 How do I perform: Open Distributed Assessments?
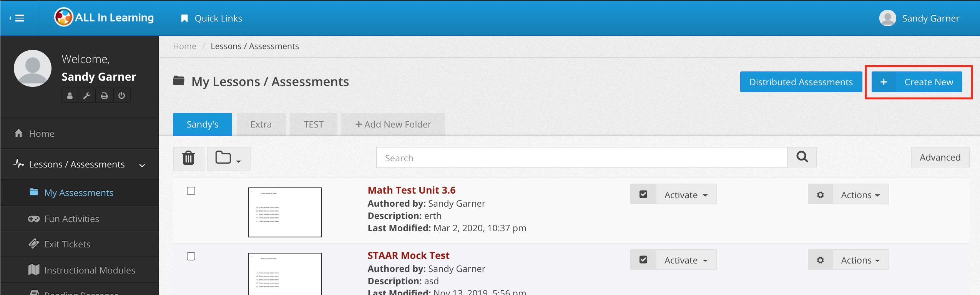(x=801, y=82)
